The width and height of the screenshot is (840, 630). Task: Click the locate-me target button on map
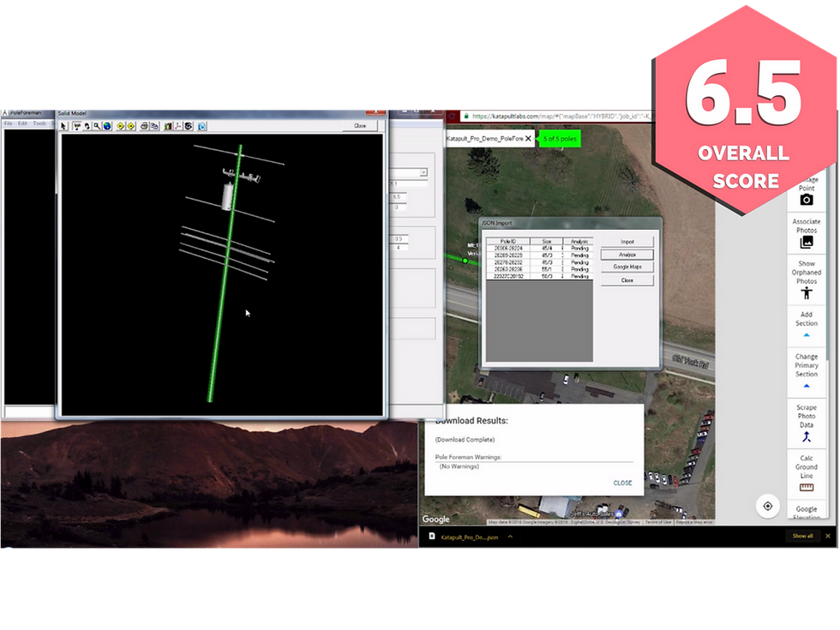768,507
